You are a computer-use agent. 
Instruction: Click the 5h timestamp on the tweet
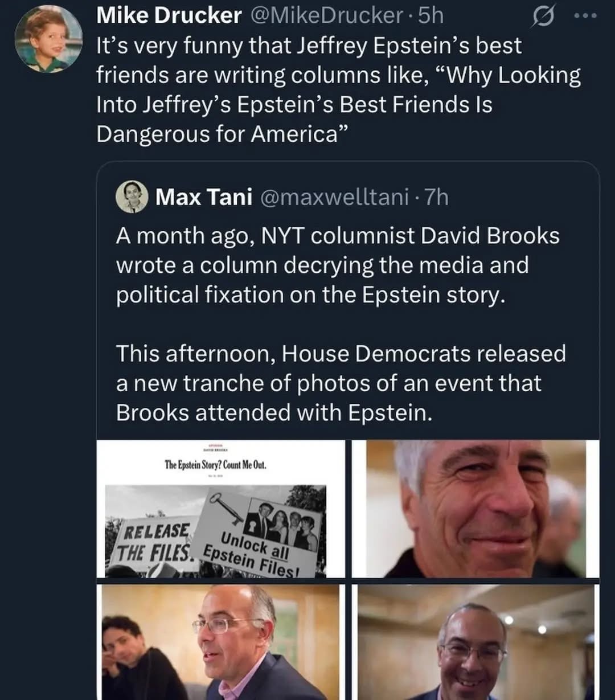(x=431, y=16)
